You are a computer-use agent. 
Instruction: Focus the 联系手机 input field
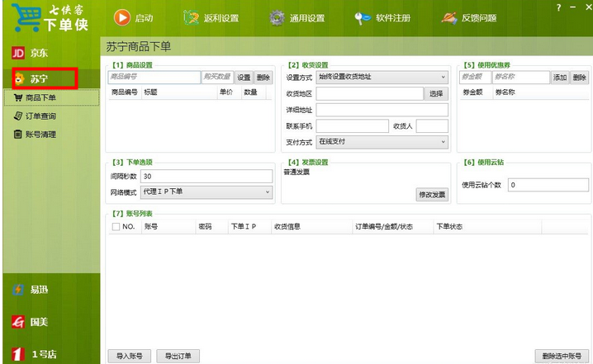tap(352, 125)
